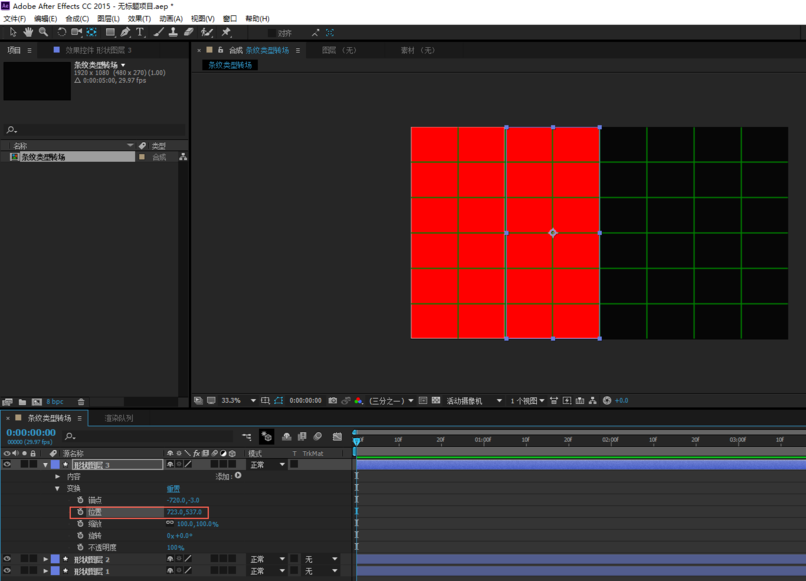Select the Pan Behind anchor point tool
The width and height of the screenshot is (806, 581).
(x=91, y=32)
